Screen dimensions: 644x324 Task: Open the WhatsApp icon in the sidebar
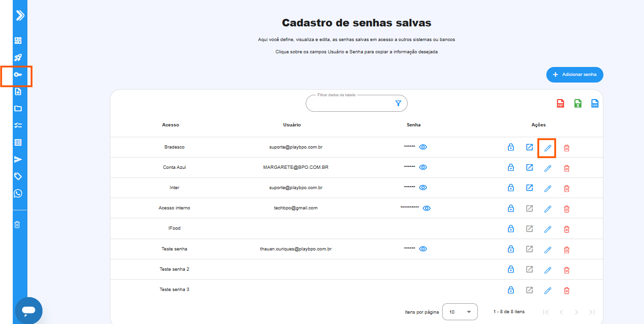click(18, 193)
